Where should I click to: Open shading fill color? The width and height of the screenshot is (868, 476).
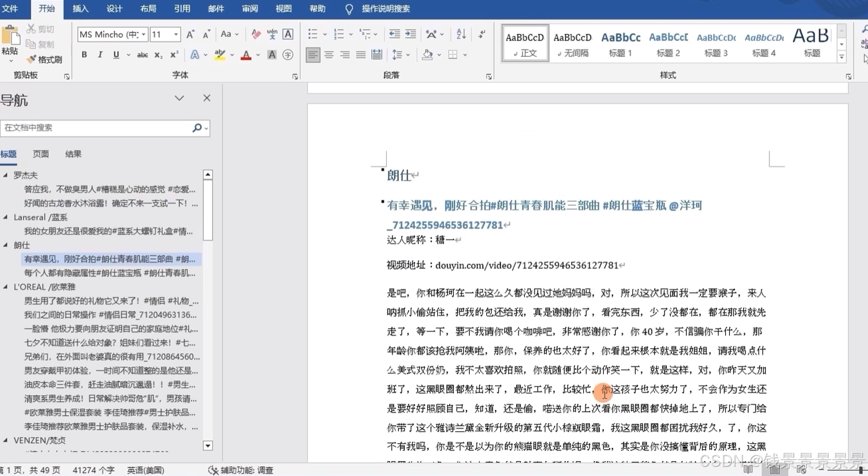click(x=427, y=55)
